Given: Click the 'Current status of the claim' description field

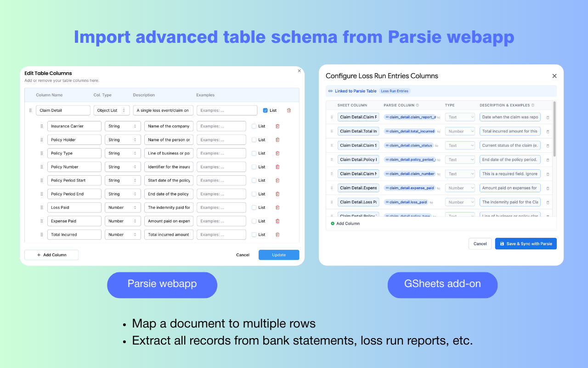Looking at the screenshot, I should tap(510, 146).
